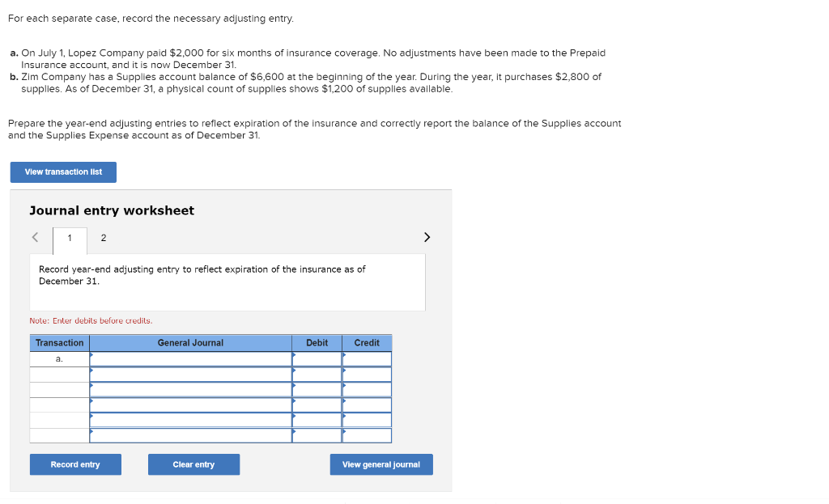Click the Credit field in the first row

click(367, 358)
